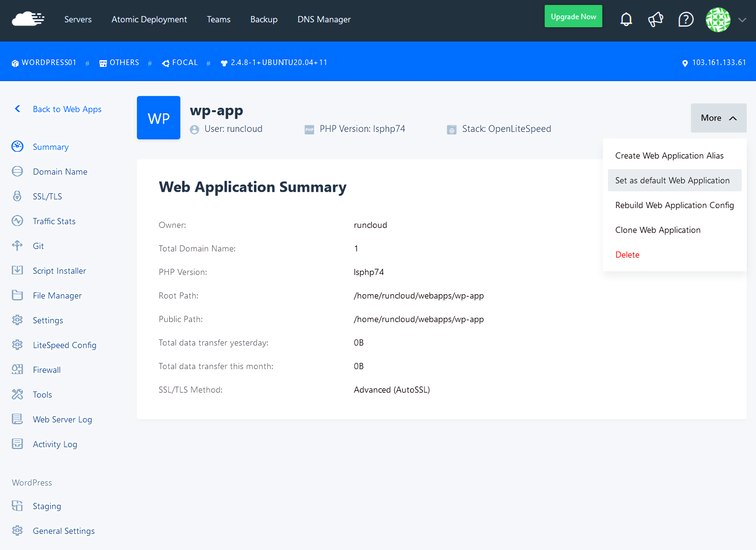Open WordPress Staging section

tap(47, 506)
